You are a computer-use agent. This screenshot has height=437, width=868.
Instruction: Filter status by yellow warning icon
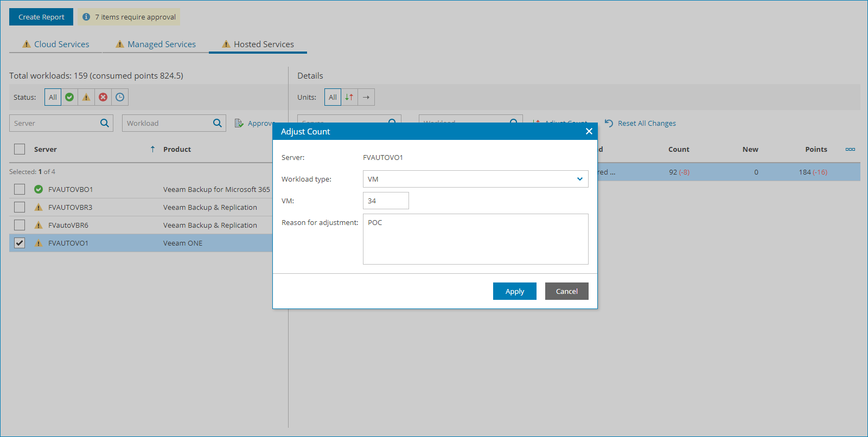click(86, 97)
